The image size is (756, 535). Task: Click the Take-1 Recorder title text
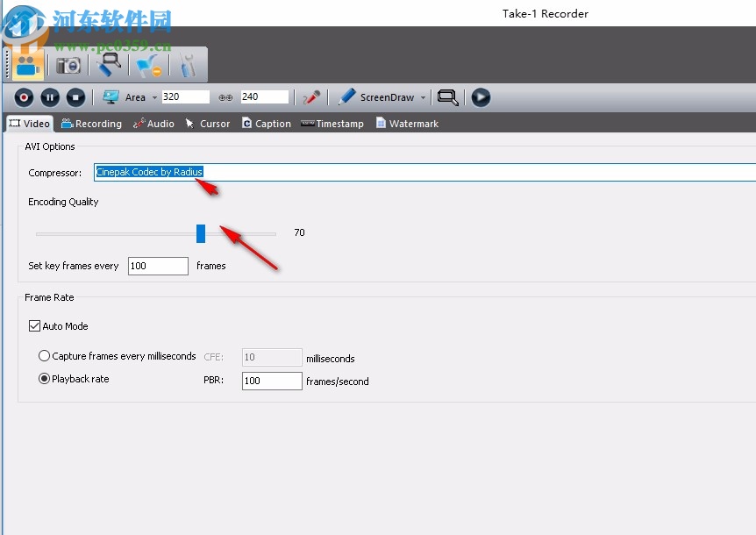point(546,13)
